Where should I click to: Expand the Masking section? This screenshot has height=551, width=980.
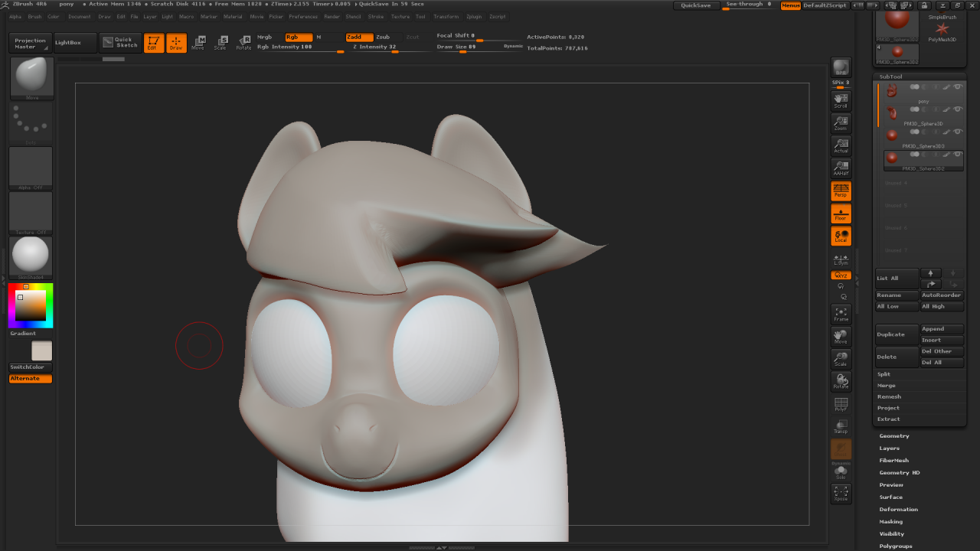click(891, 522)
